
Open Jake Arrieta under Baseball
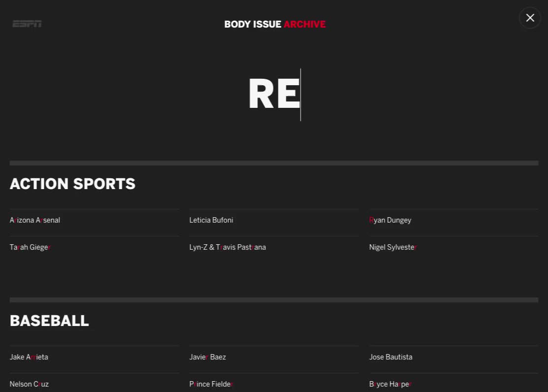pyautogui.click(x=29, y=357)
